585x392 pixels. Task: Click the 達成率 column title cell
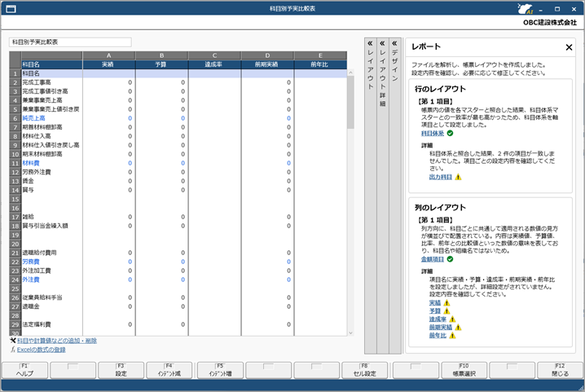(x=214, y=64)
